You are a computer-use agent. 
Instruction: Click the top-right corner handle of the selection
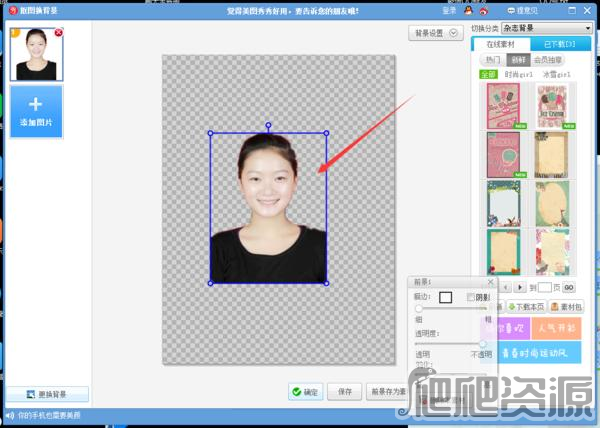[326, 133]
